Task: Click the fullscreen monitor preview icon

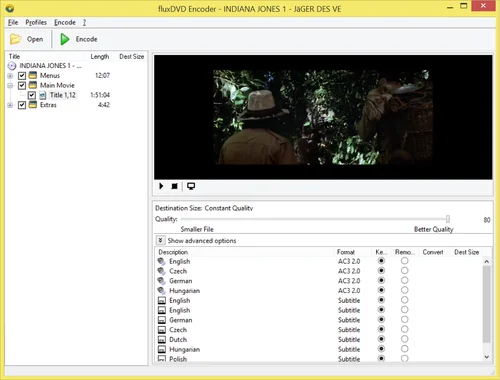Action: (191, 186)
